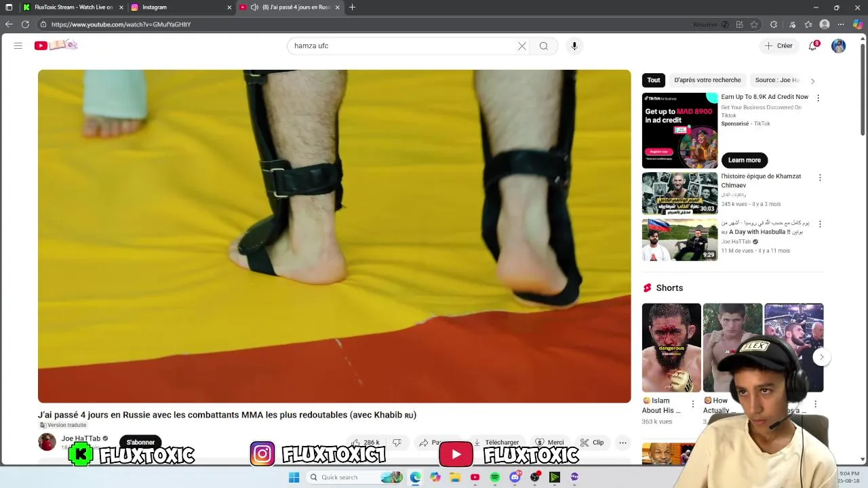Open more actions under the video
Image resolution: width=868 pixels, height=488 pixels.
tap(623, 443)
